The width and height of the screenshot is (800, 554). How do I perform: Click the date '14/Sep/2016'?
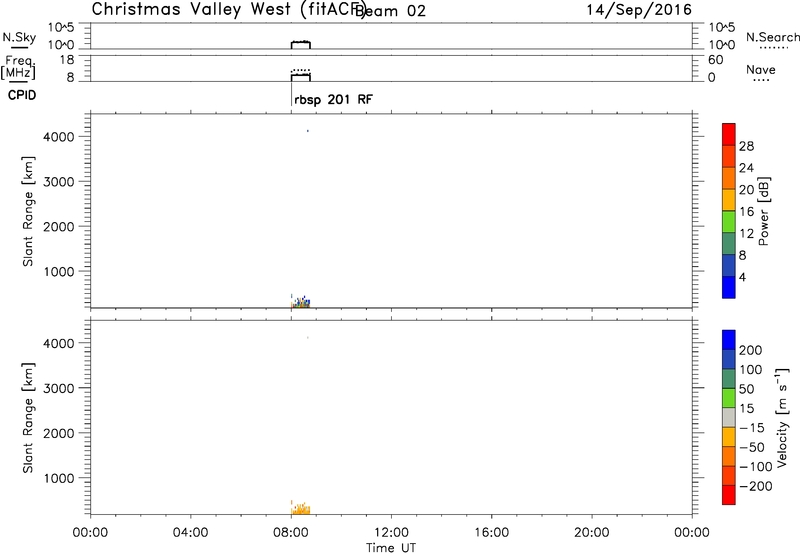[639, 10]
